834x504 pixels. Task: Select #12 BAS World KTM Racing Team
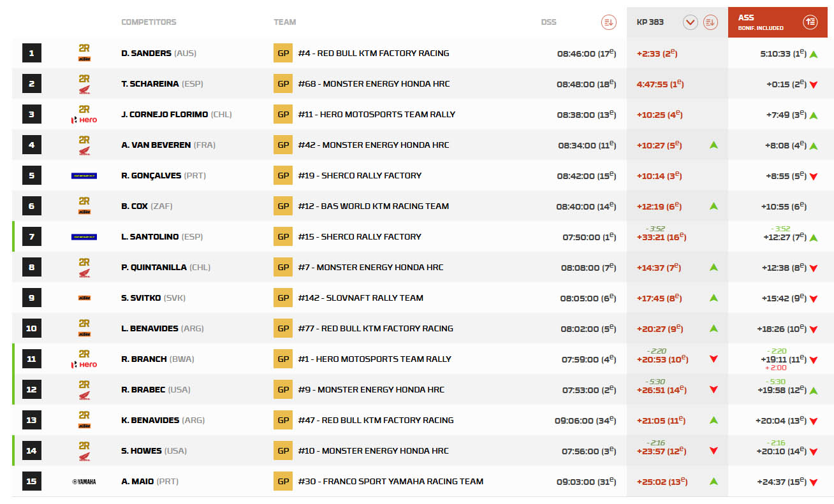(373, 206)
